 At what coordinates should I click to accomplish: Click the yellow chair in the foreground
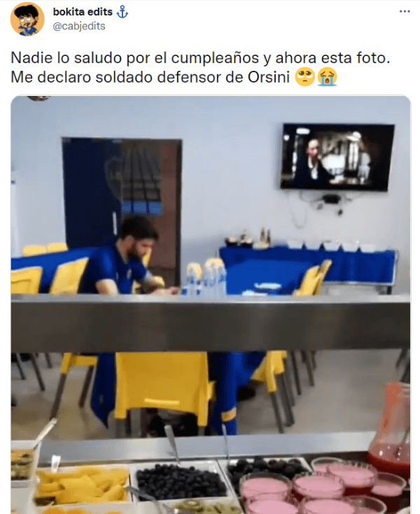pos(162,389)
